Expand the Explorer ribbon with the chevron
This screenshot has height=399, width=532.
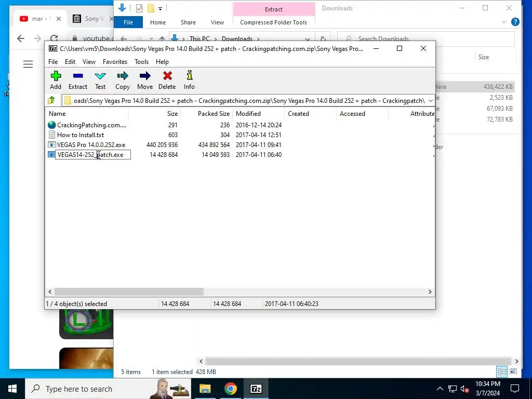pyautogui.click(x=504, y=22)
